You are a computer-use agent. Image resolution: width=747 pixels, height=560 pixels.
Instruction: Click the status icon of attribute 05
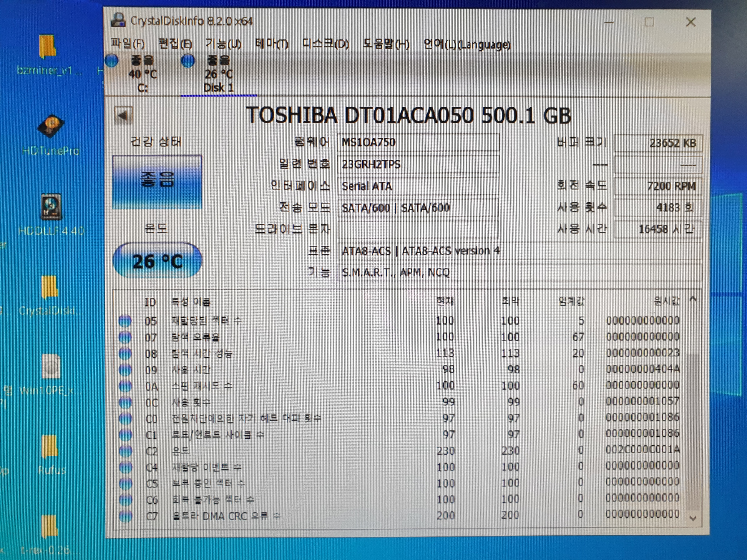pos(125,321)
